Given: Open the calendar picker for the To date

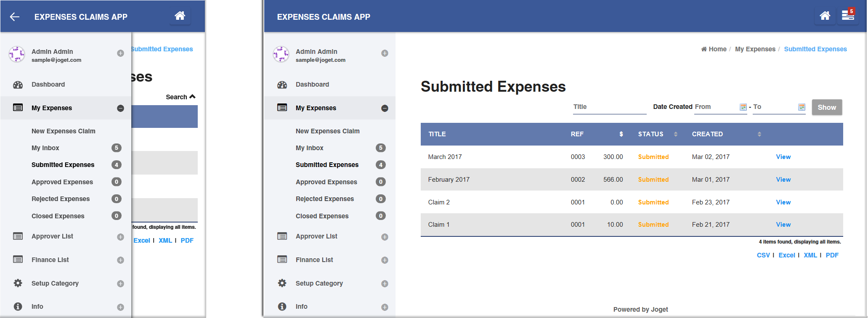Looking at the screenshot, I should pyautogui.click(x=802, y=107).
